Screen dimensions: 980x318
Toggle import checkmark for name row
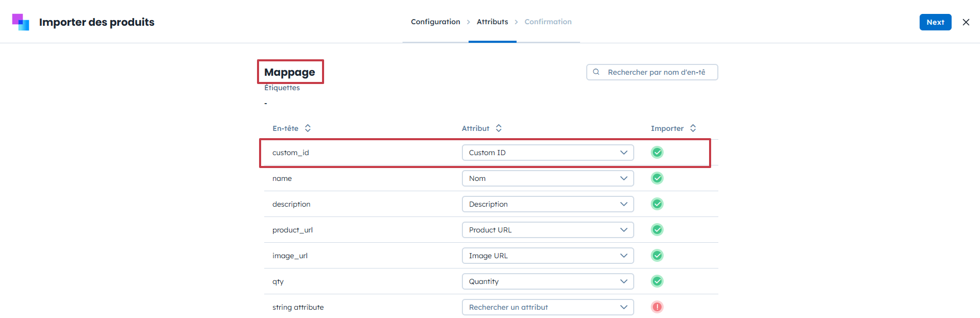[657, 178]
